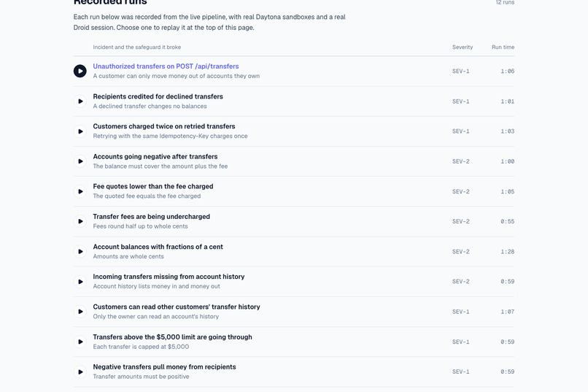Screen dimensions: 588x392
Task: Select Customers charged twice on retried transfers title
Action: [164, 126]
